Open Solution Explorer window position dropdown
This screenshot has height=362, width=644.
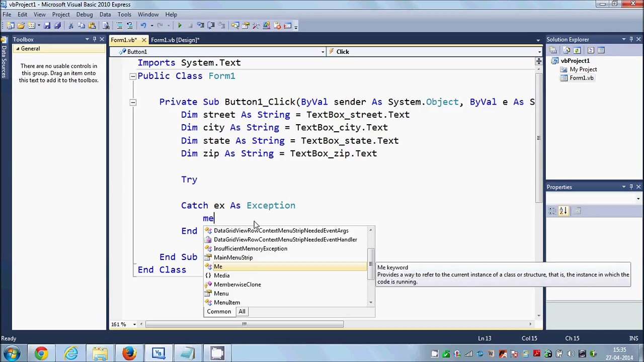[x=624, y=39]
